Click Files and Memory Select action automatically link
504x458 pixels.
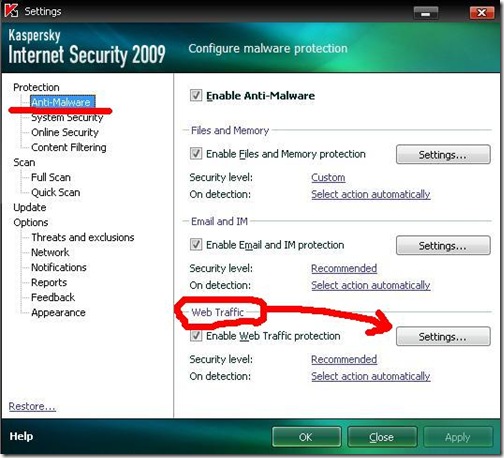(x=371, y=194)
